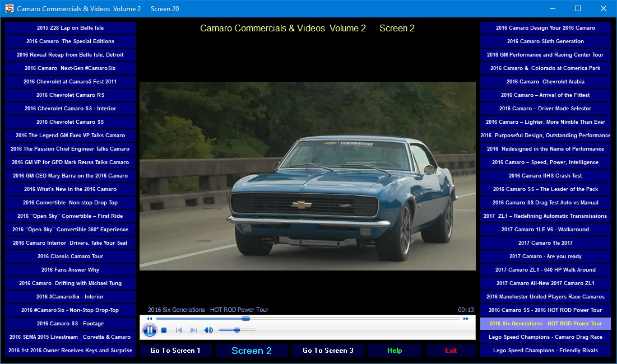Skip to previous track button
The image size is (617, 364).
[179, 330]
